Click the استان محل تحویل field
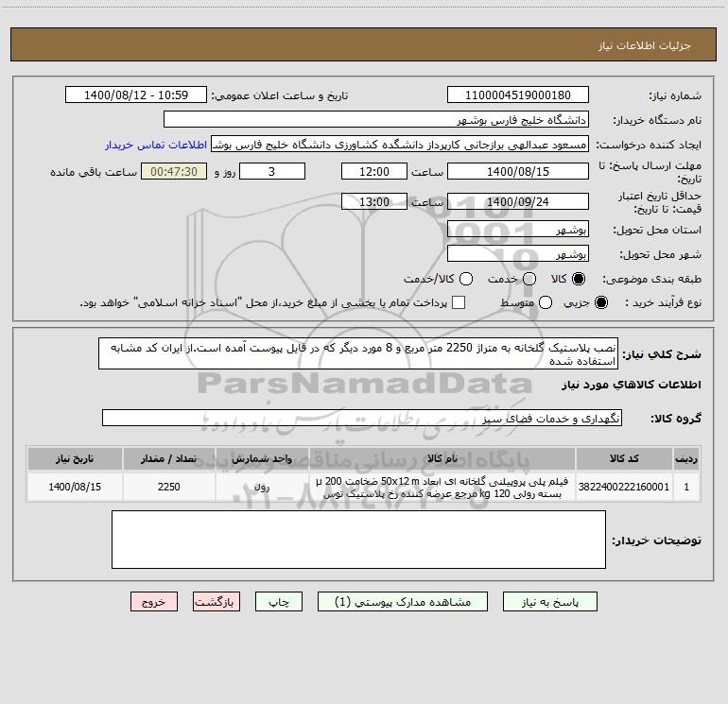 pyautogui.click(x=518, y=229)
